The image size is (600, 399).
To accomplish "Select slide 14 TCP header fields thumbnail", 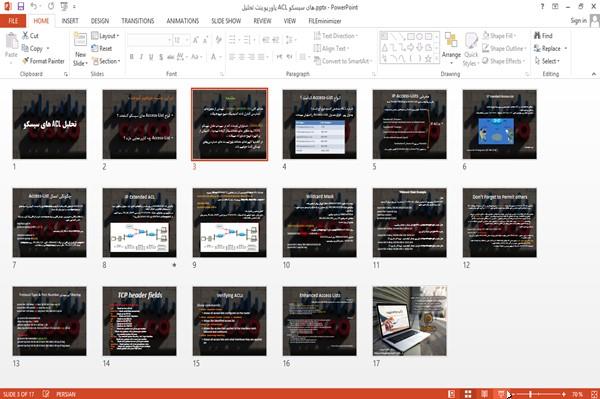I will click(139, 321).
